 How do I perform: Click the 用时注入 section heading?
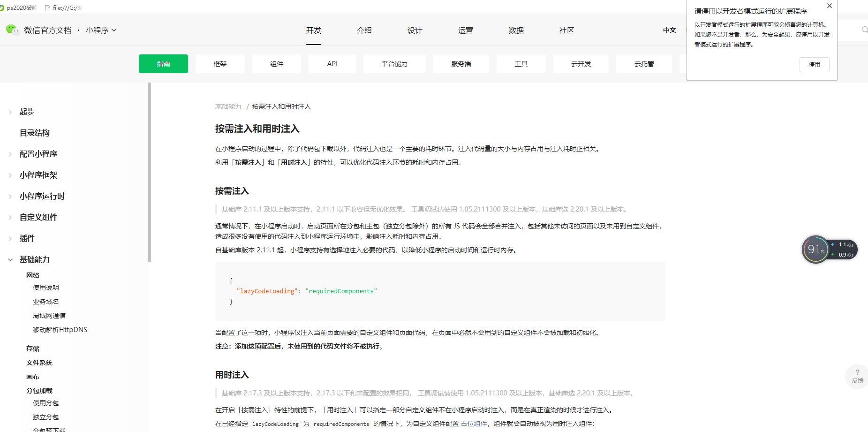coord(232,375)
